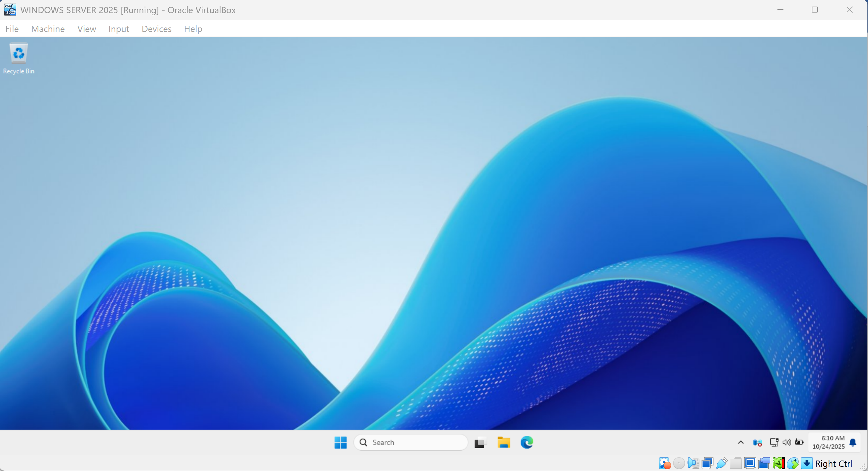Click the display status indicator icon
The height and width of the screenshot is (471, 868).
[x=750, y=463]
